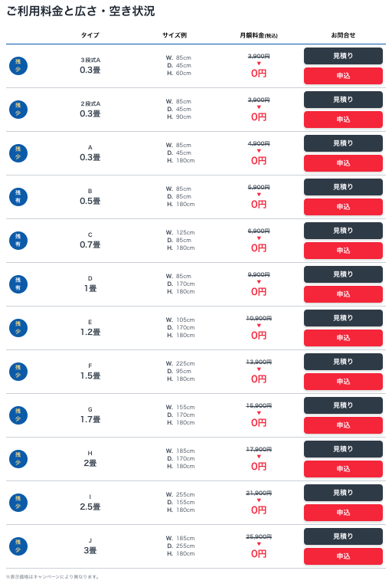Screen dimensions: 392x587
Task: Apply with 申込 for type D 1畳
Action: pyautogui.click(x=343, y=294)
